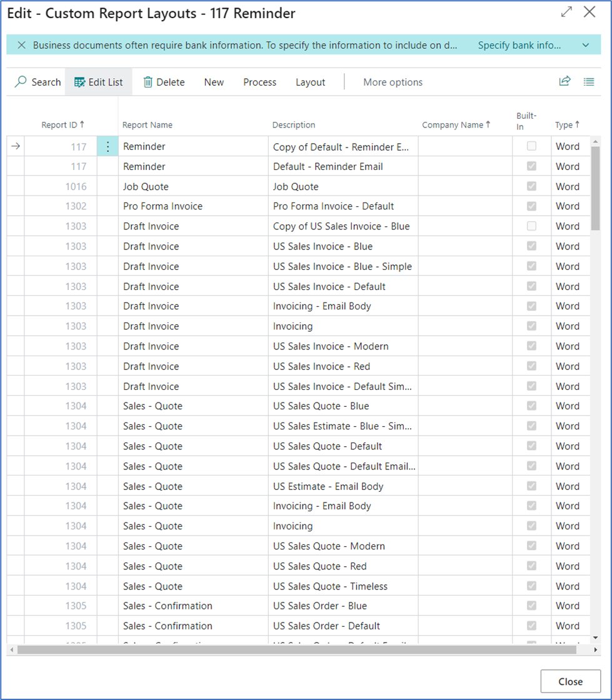The image size is (612, 700).
Task: Click the resize window diagonal arrow
Action: (566, 11)
